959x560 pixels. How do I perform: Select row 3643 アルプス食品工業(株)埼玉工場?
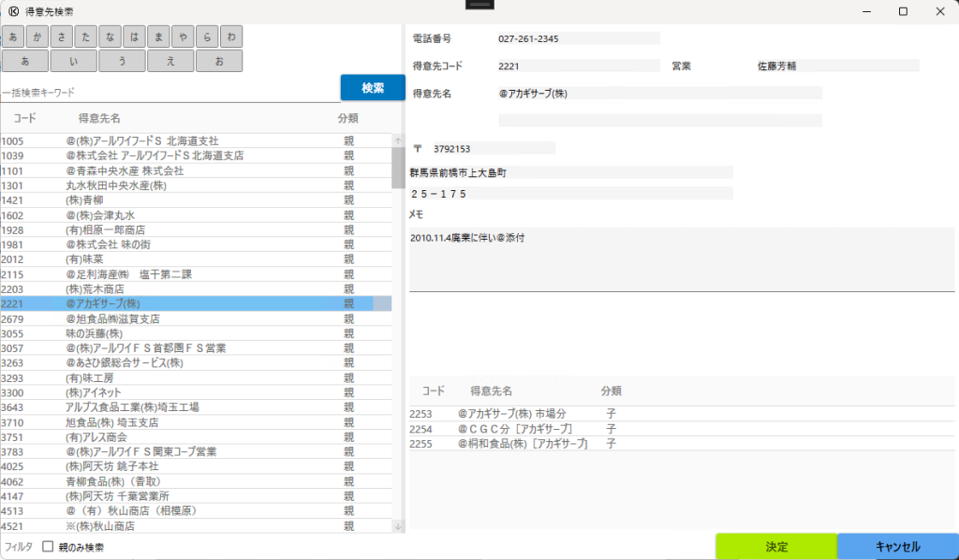pyautogui.click(x=196, y=407)
